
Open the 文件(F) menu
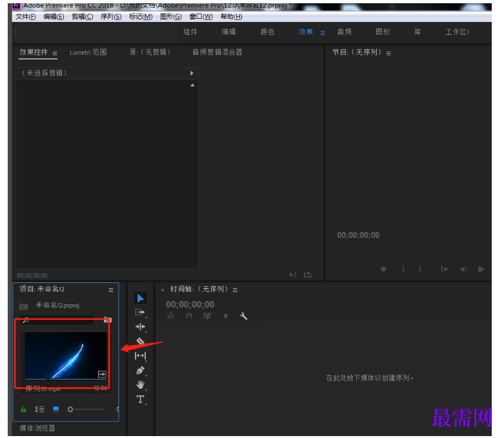pos(26,16)
